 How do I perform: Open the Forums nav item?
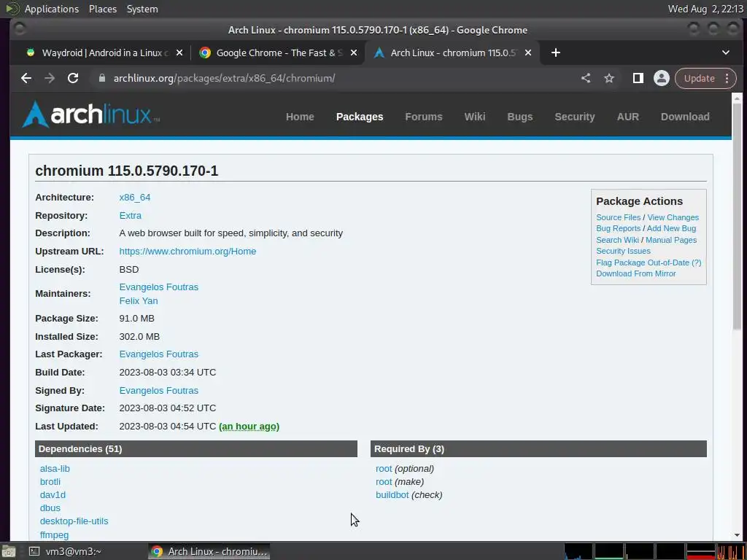pos(424,117)
